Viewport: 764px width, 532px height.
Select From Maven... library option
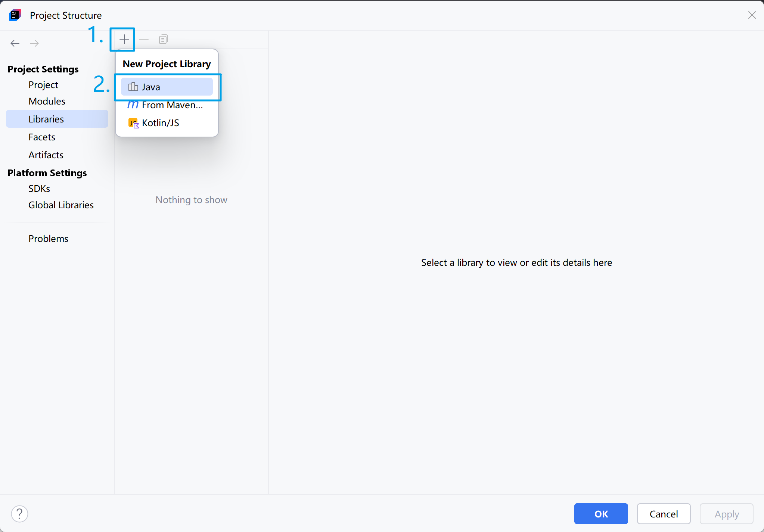(x=172, y=105)
